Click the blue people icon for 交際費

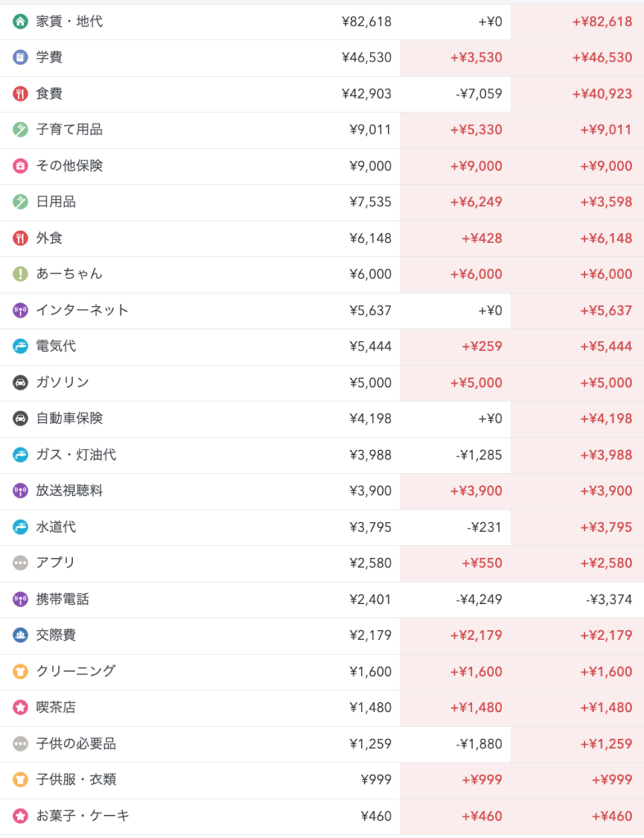click(20, 635)
